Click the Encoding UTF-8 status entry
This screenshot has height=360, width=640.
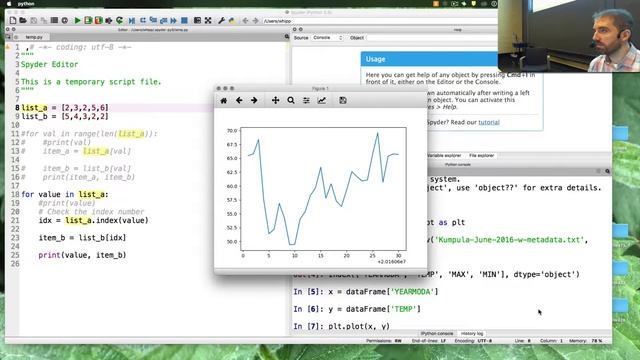(473, 340)
